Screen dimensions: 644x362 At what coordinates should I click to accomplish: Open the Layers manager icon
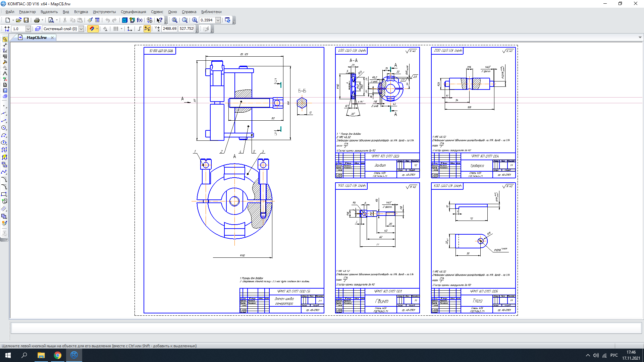(38, 29)
